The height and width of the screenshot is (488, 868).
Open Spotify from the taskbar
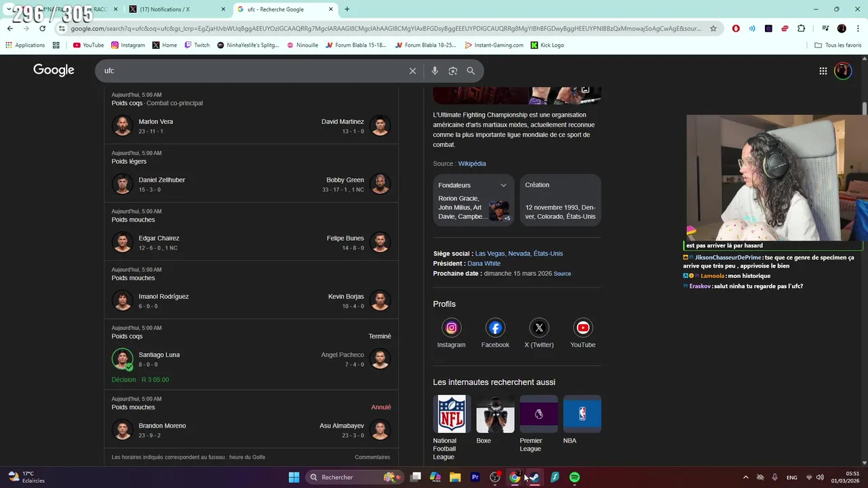pos(574,477)
